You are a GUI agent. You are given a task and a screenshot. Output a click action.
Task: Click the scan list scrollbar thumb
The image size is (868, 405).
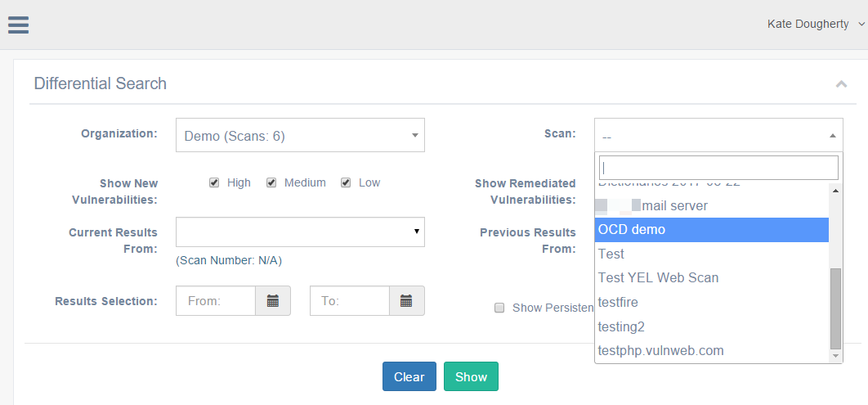(835, 307)
